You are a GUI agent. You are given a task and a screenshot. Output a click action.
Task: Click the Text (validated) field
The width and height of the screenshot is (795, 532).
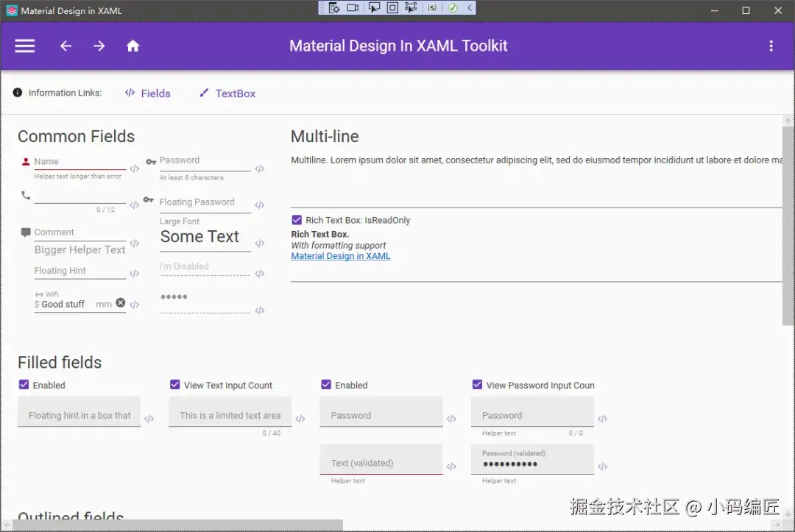click(381, 460)
